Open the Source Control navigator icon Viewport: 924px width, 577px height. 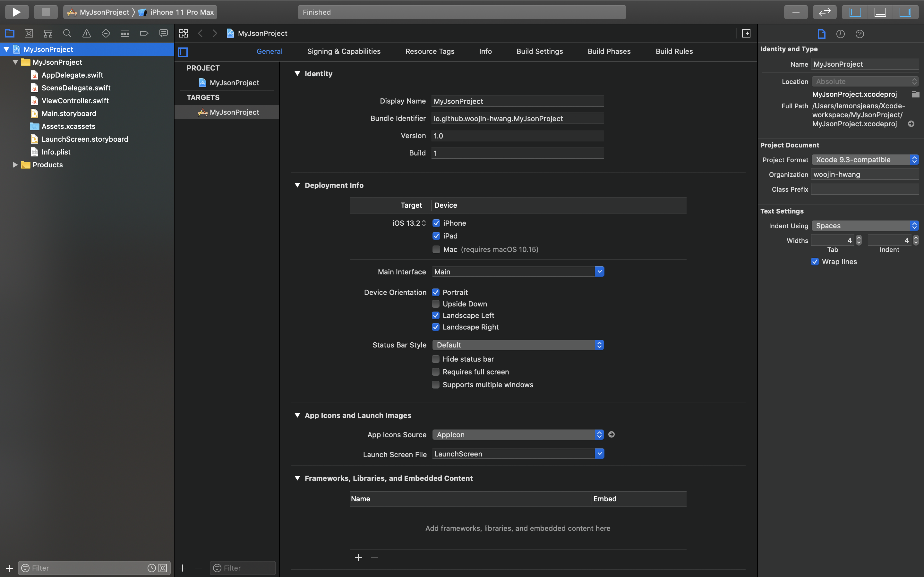29,34
